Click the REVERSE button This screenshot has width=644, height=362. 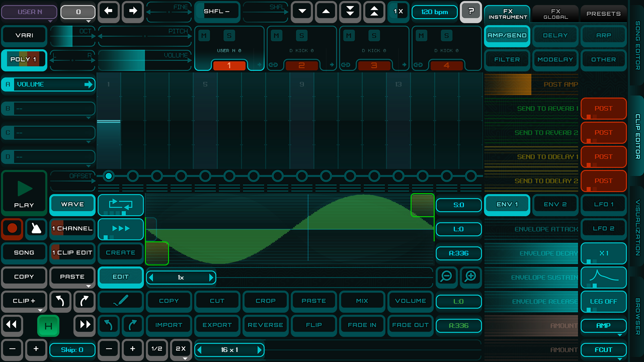[x=265, y=325]
